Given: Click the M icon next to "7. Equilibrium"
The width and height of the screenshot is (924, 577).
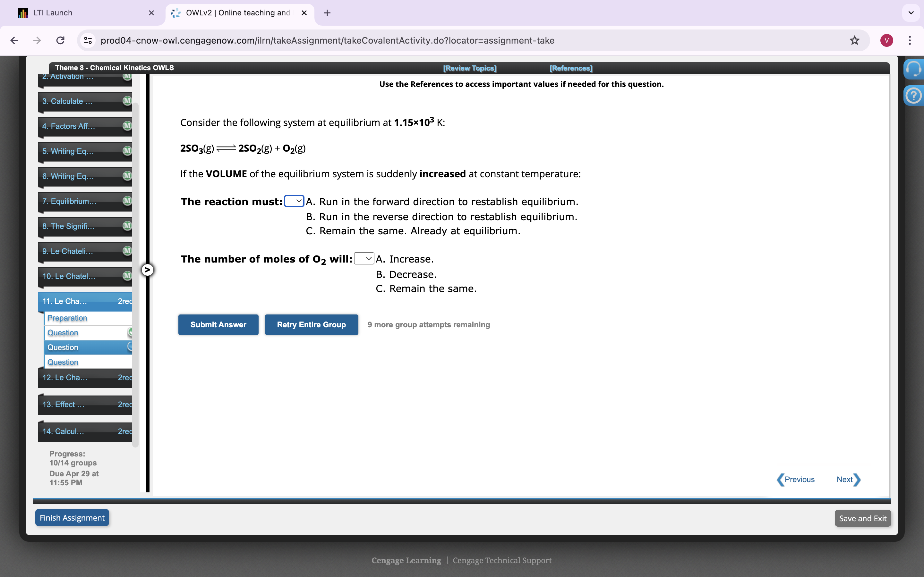Looking at the screenshot, I should [127, 201].
